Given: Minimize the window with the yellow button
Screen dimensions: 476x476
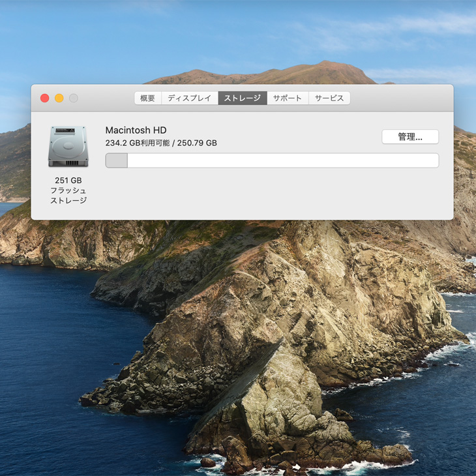Looking at the screenshot, I should [59, 98].
